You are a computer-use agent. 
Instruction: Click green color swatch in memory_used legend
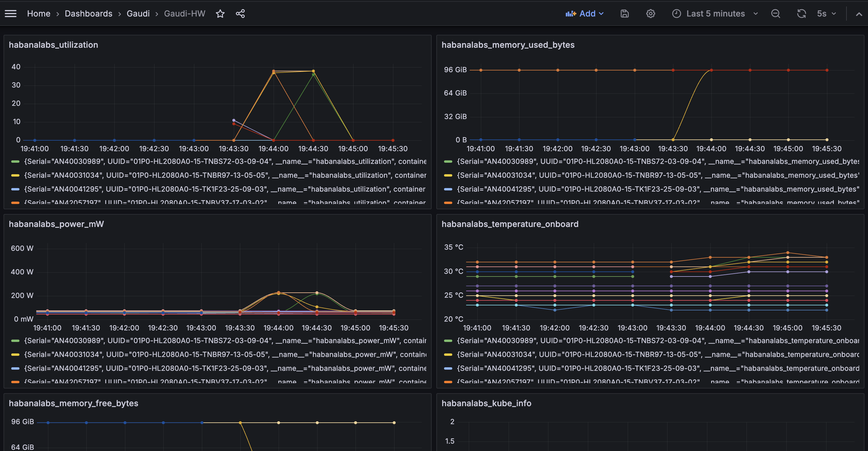pyautogui.click(x=448, y=162)
